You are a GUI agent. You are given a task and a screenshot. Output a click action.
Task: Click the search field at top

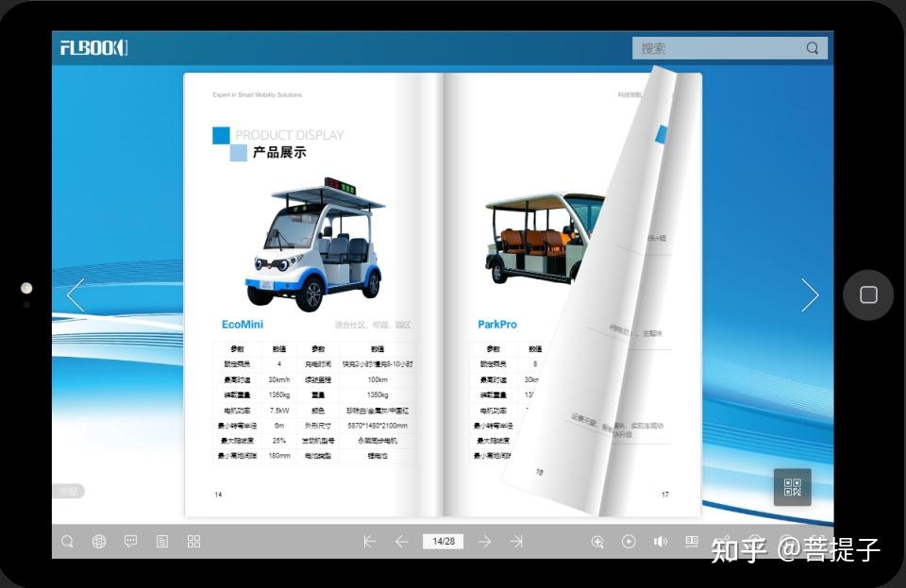(730, 48)
